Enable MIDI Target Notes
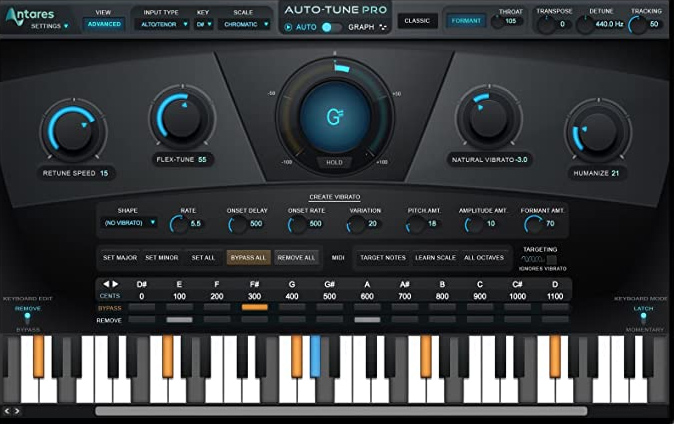 point(383,258)
